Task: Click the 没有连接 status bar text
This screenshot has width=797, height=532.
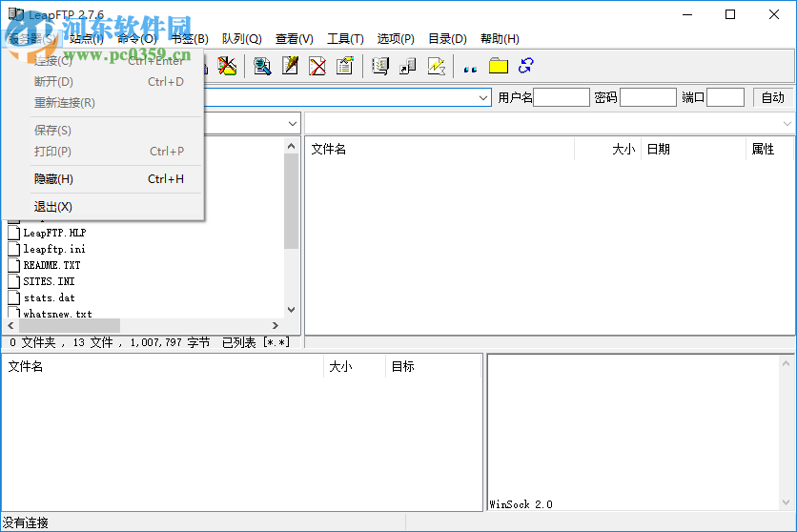Action: pyautogui.click(x=26, y=522)
